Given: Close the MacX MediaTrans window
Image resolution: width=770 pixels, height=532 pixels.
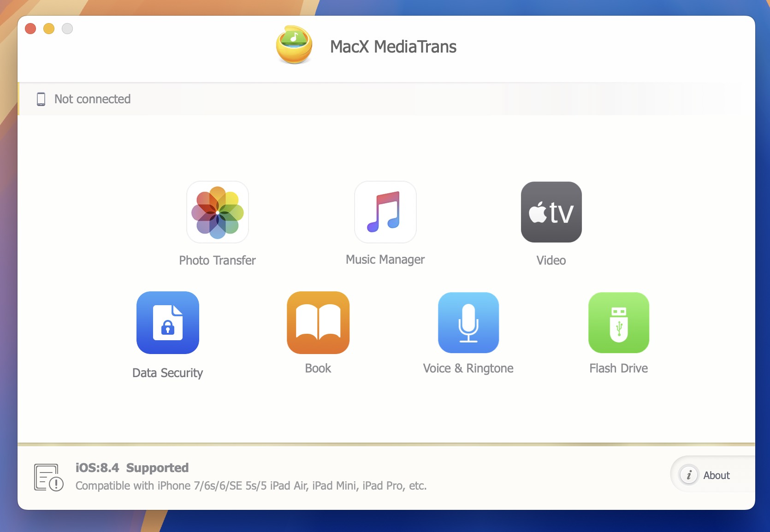Looking at the screenshot, I should click(30, 29).
